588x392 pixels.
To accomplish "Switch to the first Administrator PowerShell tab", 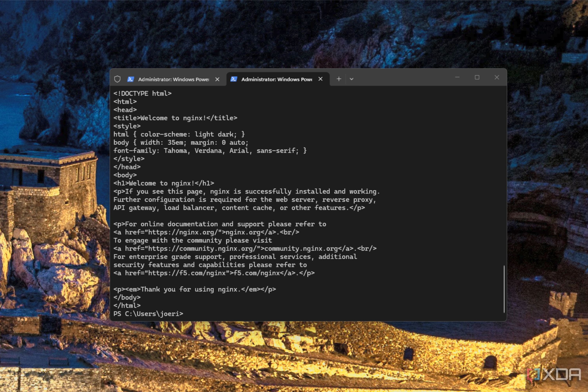I will (x=168, y=79).
